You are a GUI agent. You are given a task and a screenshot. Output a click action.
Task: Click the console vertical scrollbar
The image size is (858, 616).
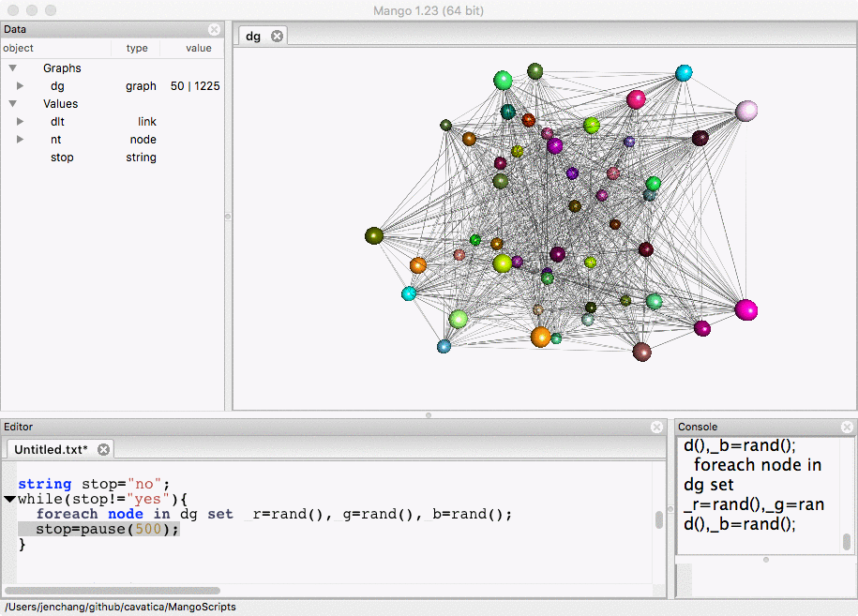pos(847,542)
